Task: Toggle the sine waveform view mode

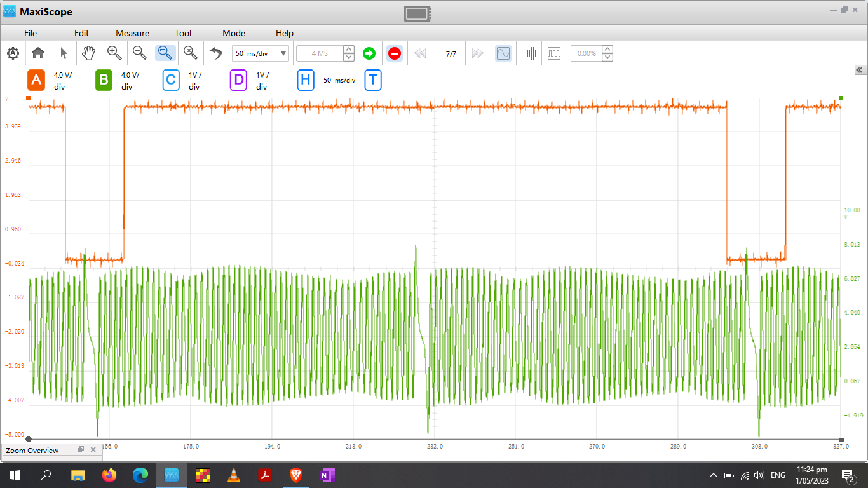Action: pos(503,53)
